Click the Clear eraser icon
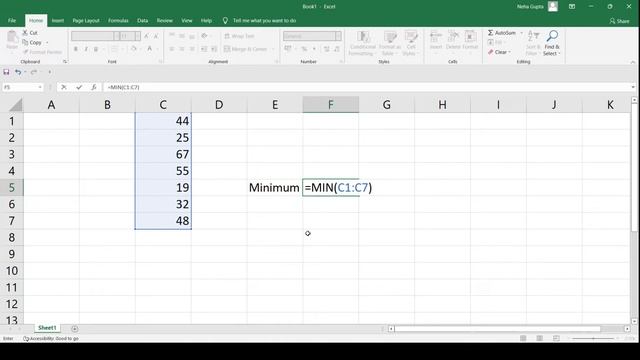 [x=491, y=52]
